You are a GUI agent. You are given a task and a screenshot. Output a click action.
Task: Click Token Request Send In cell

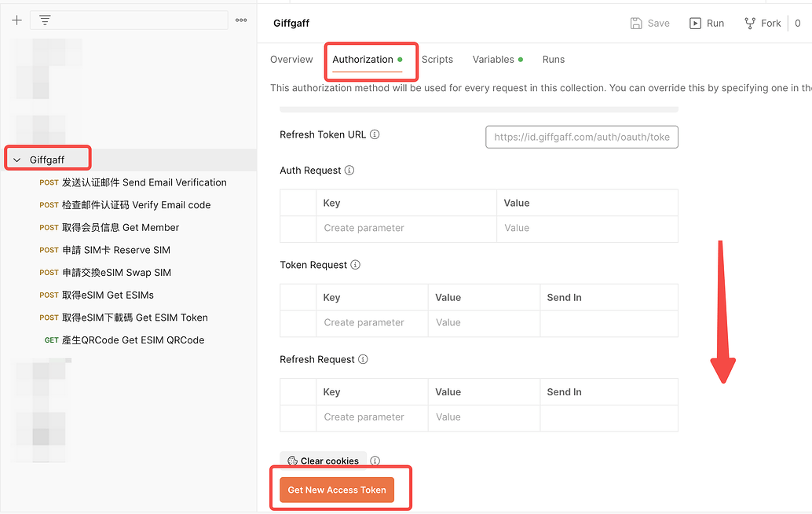pos(609,322)
